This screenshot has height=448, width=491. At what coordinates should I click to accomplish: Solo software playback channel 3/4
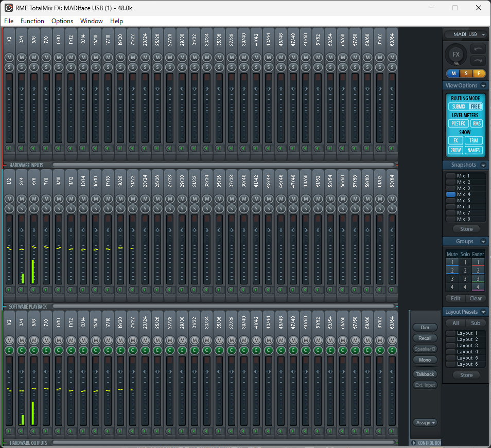(x=22, y=209)
